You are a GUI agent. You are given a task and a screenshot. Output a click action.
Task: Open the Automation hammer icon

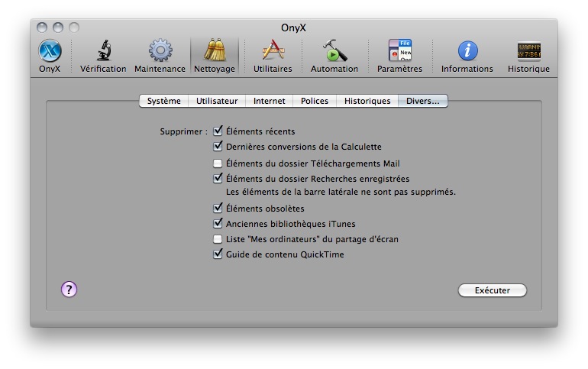pyautogui.click(x=334, y=50)
